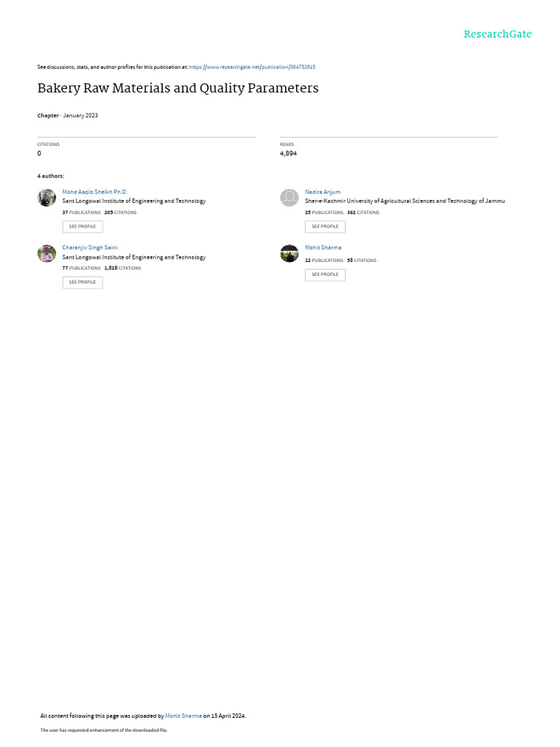This screenshot has width=560, height=747.
Task: Click Sant Longowal Institute under Mohd Aaqib
Action: click(x=134, y=201)
